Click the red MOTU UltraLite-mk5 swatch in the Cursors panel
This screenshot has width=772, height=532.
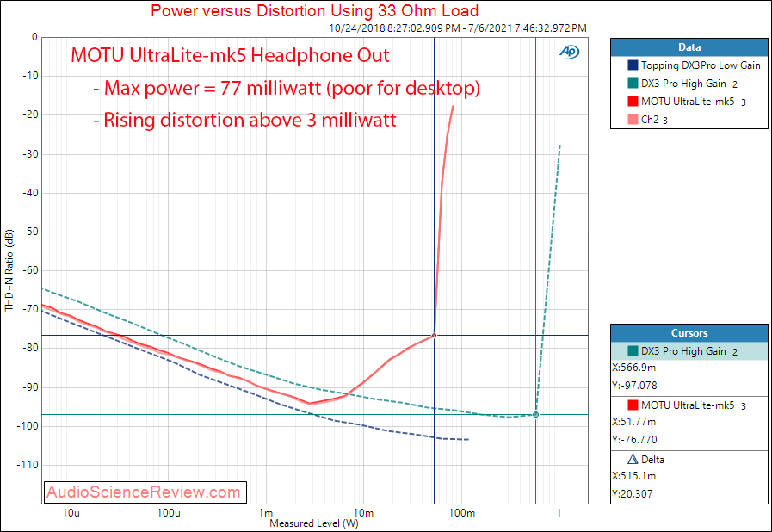click(x=633, y=405)
